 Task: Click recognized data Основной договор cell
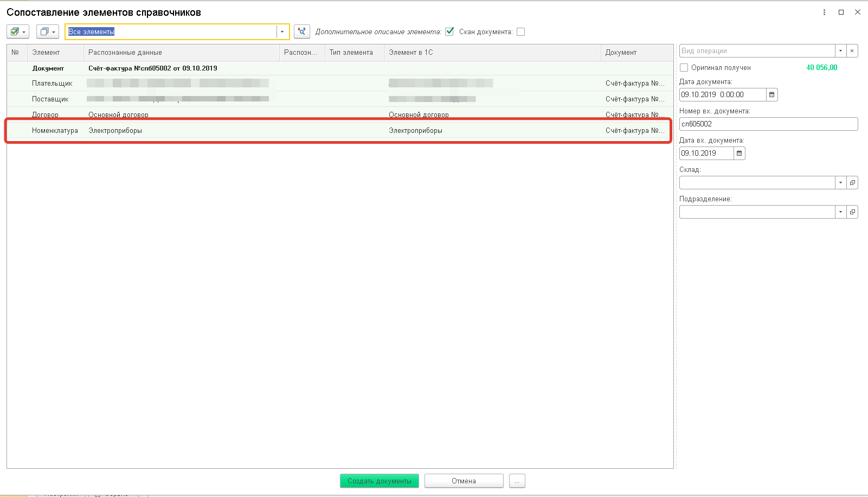tap(119, 115)
